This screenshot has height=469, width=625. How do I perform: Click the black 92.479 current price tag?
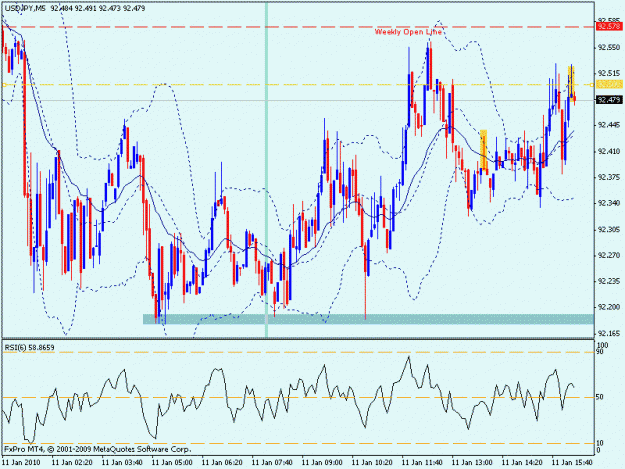pyautogui.click(x=609, y=100)
